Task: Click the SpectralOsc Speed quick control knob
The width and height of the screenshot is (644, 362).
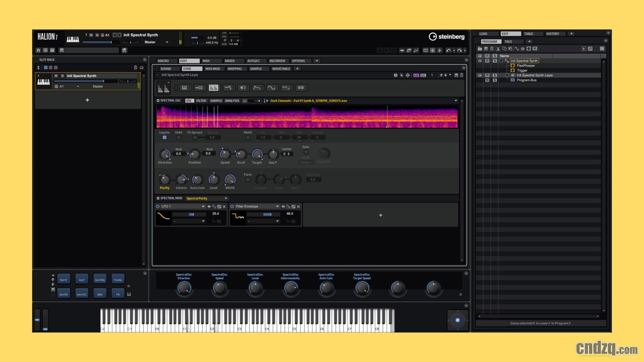Action: pos(219,288)
